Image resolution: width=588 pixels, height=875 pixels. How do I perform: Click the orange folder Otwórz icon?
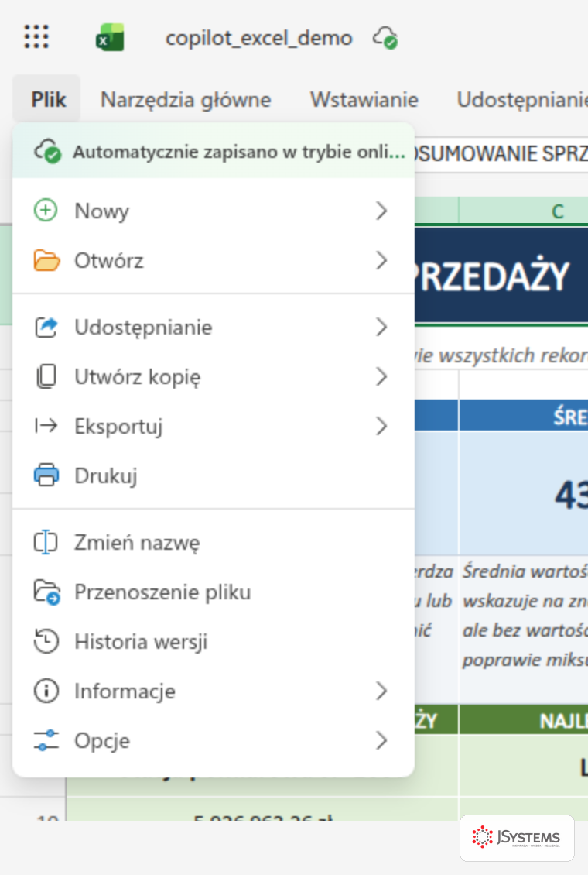point(46,261)
